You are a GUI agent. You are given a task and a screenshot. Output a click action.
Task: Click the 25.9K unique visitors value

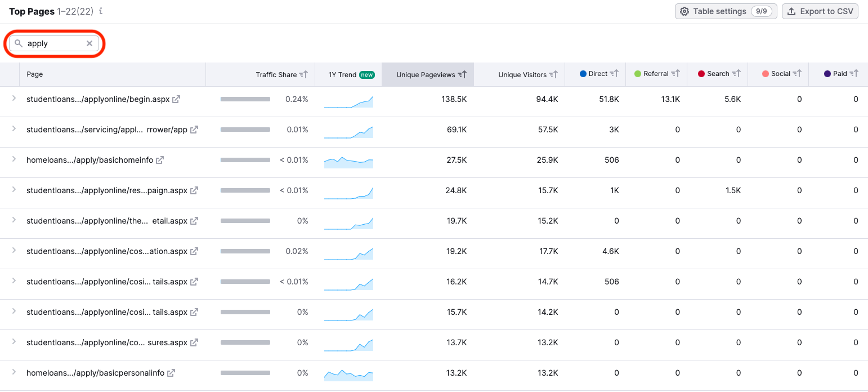(x=547, y=160)
